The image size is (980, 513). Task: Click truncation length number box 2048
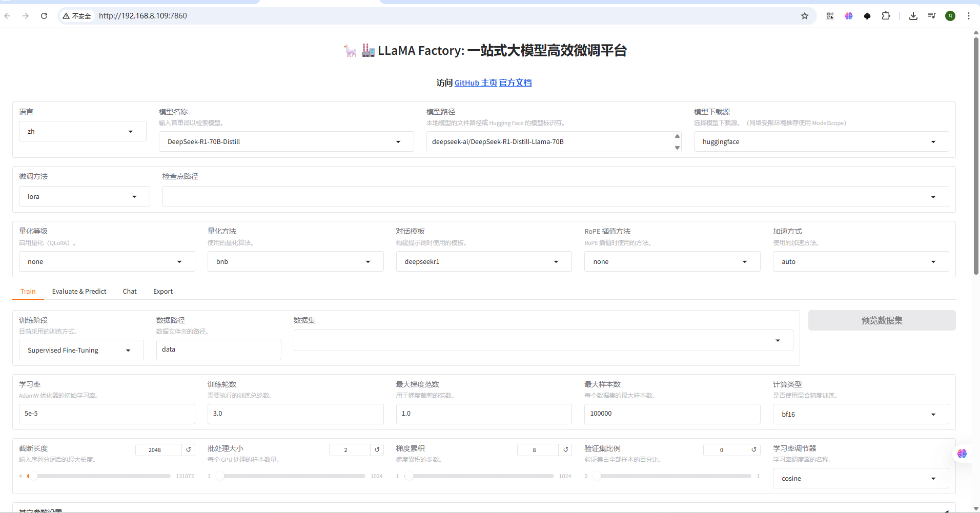click(158, 449)
